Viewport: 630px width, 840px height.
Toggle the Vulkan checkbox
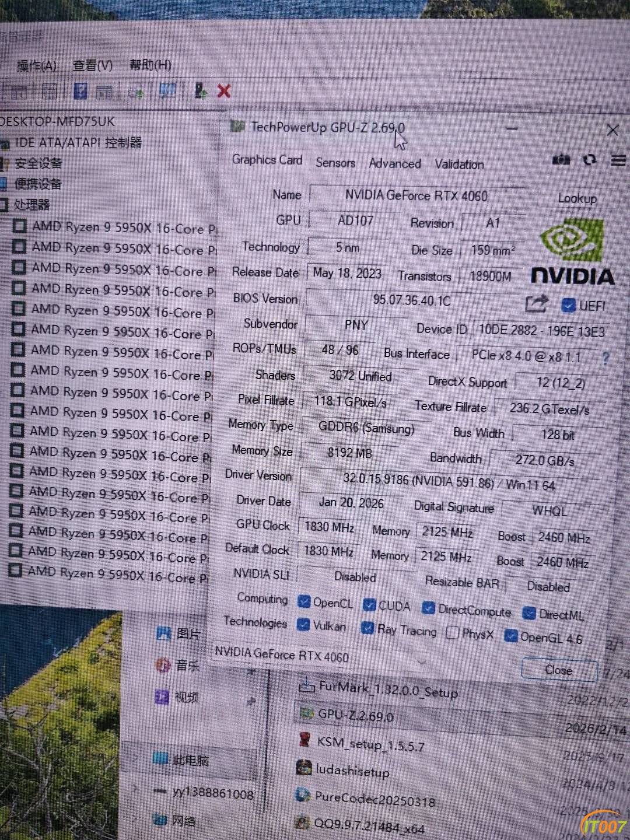click(x=303, y=624)
